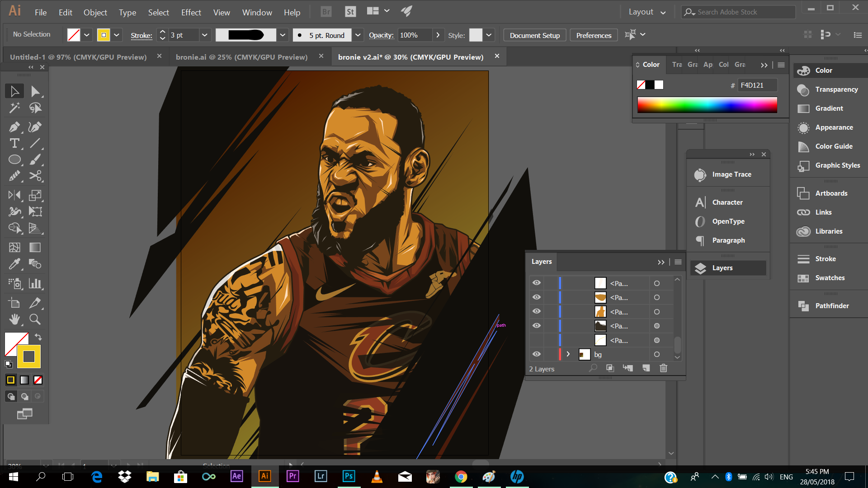
Task: Select the Curvature tool
Action: (x=35, y=127)
